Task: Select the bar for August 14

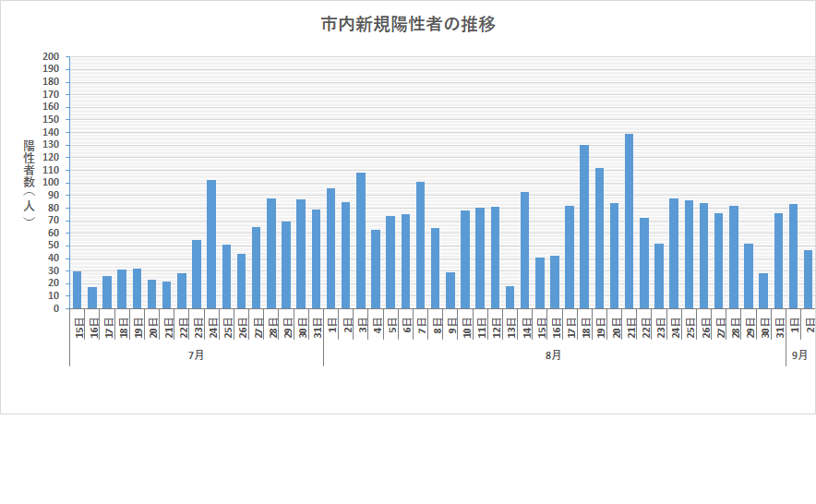Action: point(524,250)
